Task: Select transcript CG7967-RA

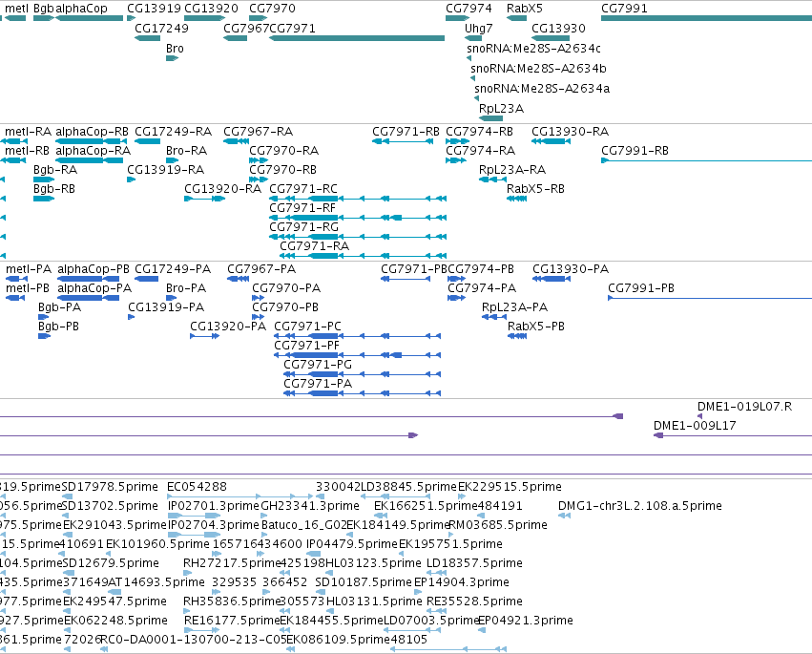Action: pos(258,132)
